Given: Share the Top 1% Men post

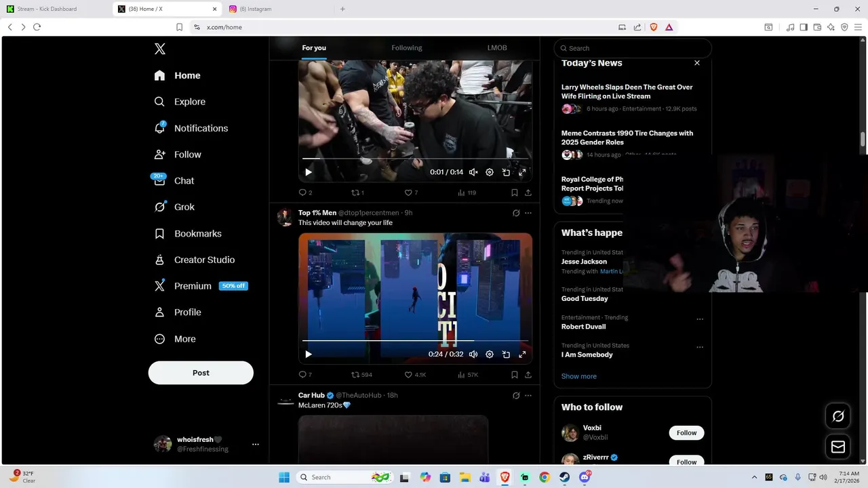Looking at the screenshot, I should pyautogui.click(x=528, y=374).
